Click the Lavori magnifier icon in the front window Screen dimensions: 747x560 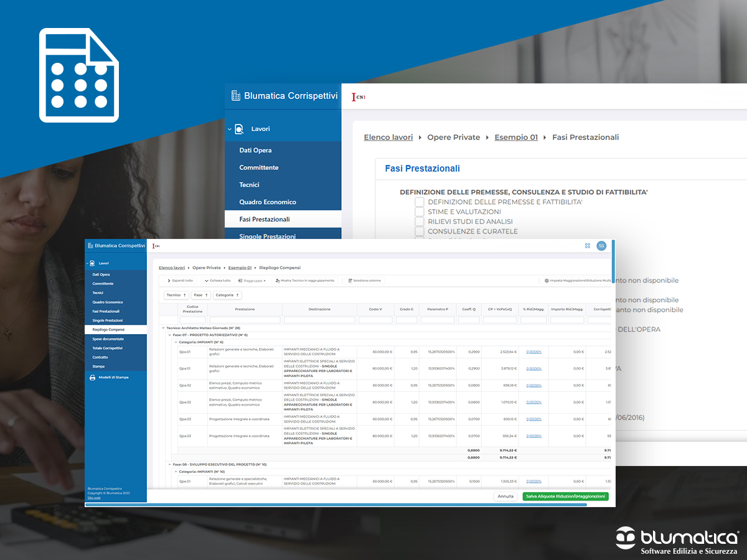pos(93,263)
